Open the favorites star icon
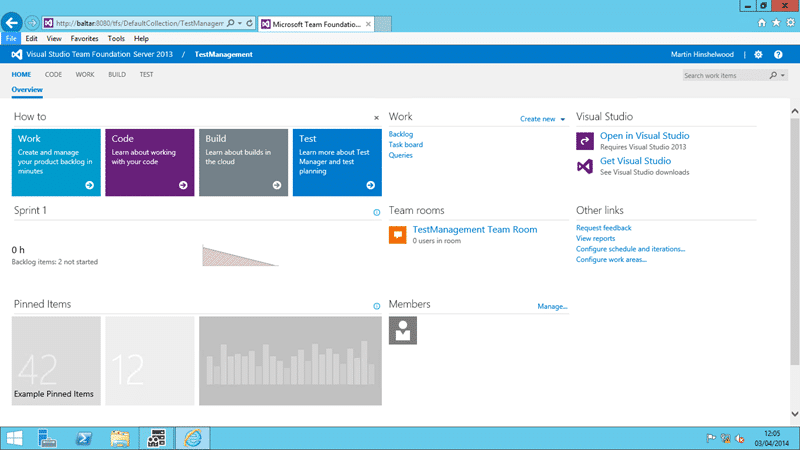 click(x=776, y=22)
